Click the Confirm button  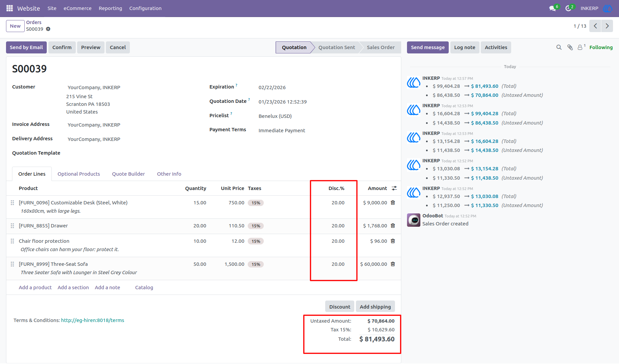62,47
